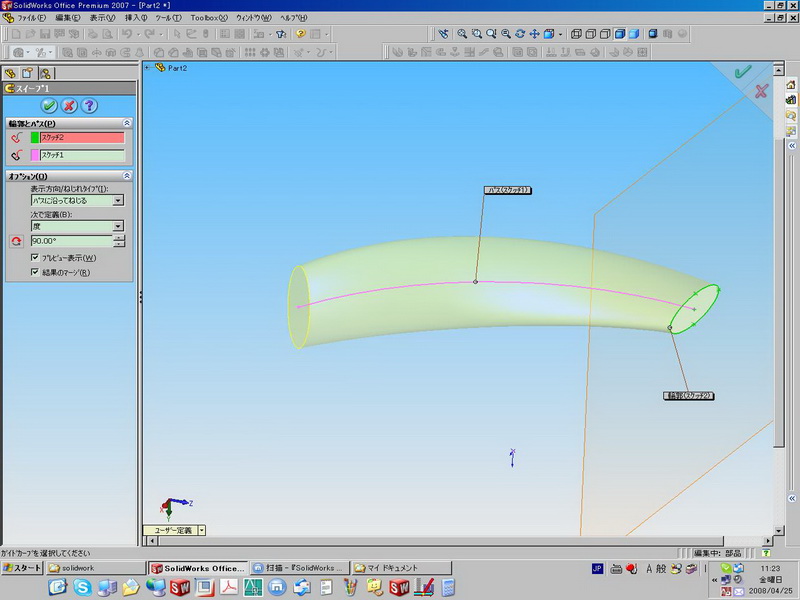This screenshot has width=800, height=600.
Task: Collapse the Options section
Action: pos(127,176)
